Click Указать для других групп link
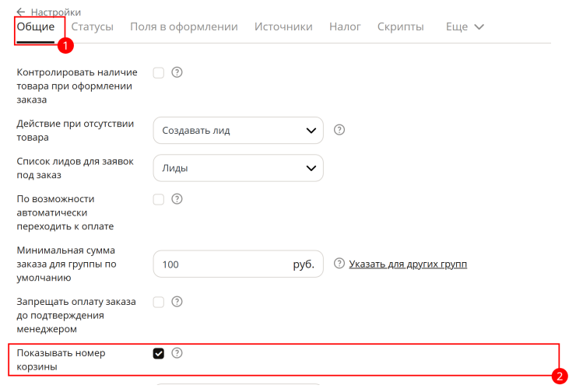This screenshot has height=392, width=576. pos(408,264)
